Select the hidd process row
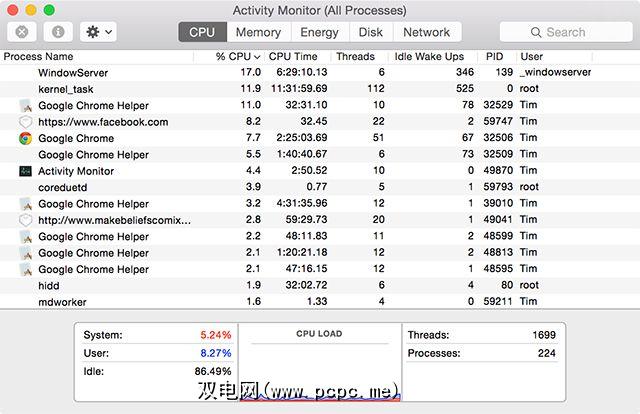Image resolution: width=640 pixels, height=414 pixels. pyautogui.click(x=320, y=285)
